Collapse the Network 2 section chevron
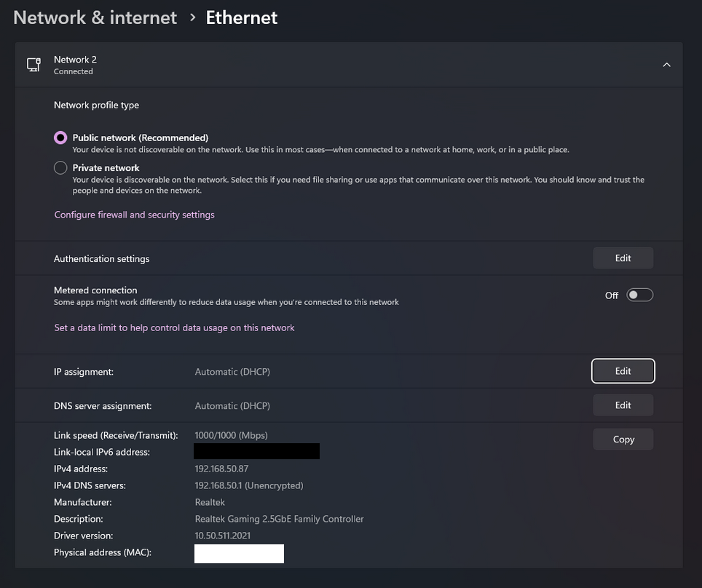 (666, 65)
